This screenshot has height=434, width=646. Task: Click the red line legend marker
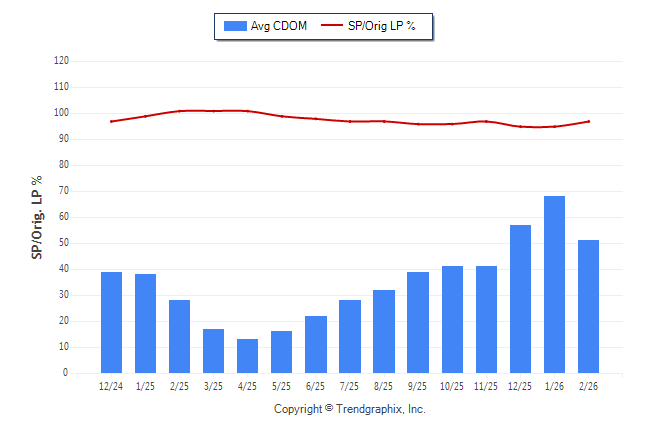(332, 26)
